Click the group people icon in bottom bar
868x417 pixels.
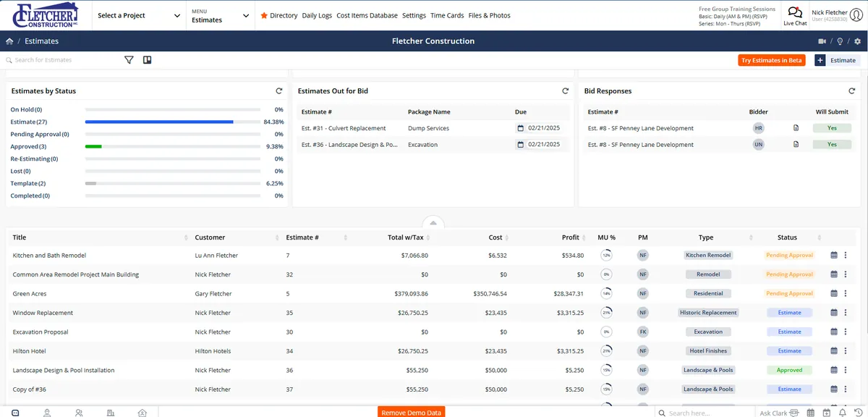[x=79, y=413]
